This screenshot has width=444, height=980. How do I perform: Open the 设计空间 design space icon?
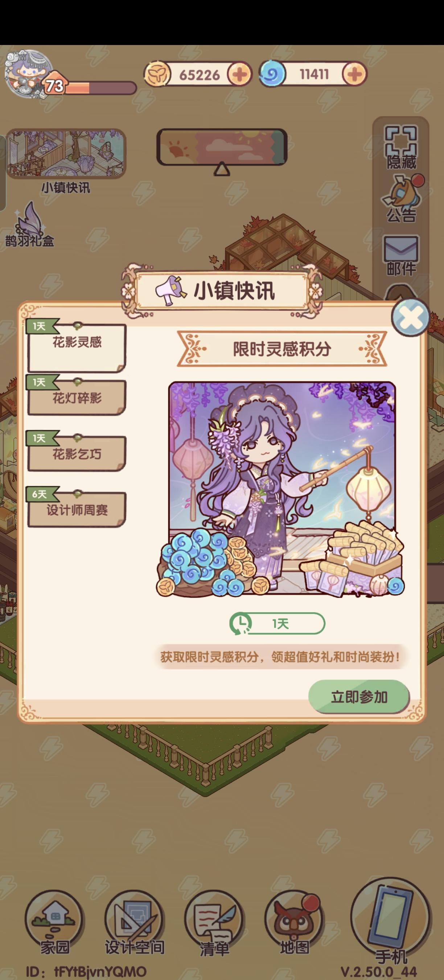pyautogui.click(x=135, y=924)
